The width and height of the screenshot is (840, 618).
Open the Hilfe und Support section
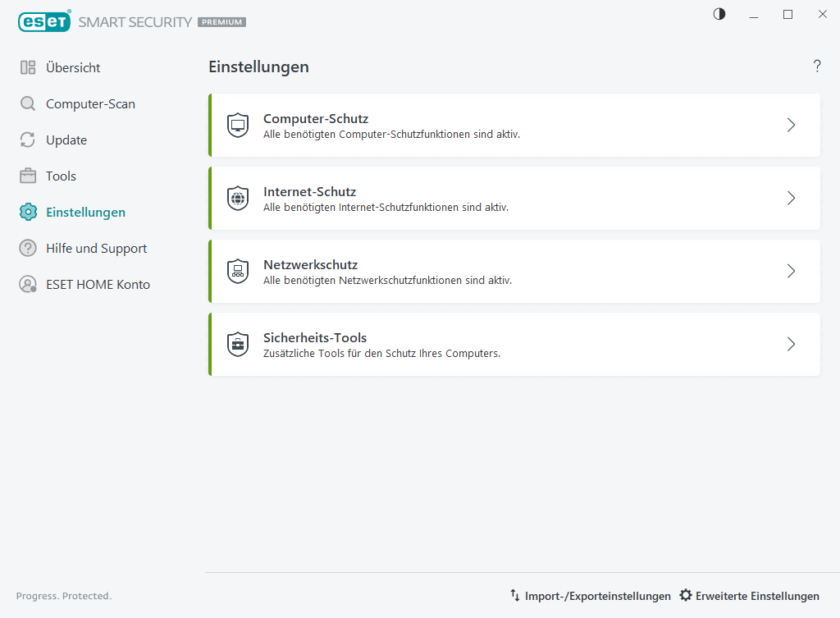[x=96, y=249]
